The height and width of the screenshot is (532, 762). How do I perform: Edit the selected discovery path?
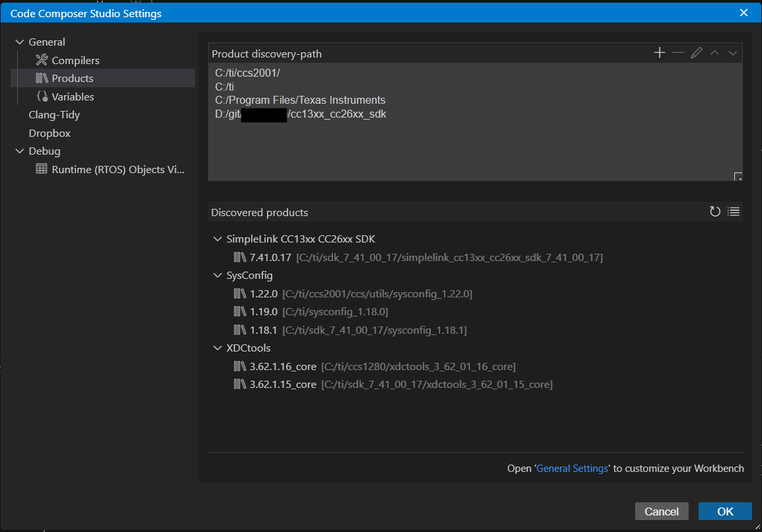697,53
